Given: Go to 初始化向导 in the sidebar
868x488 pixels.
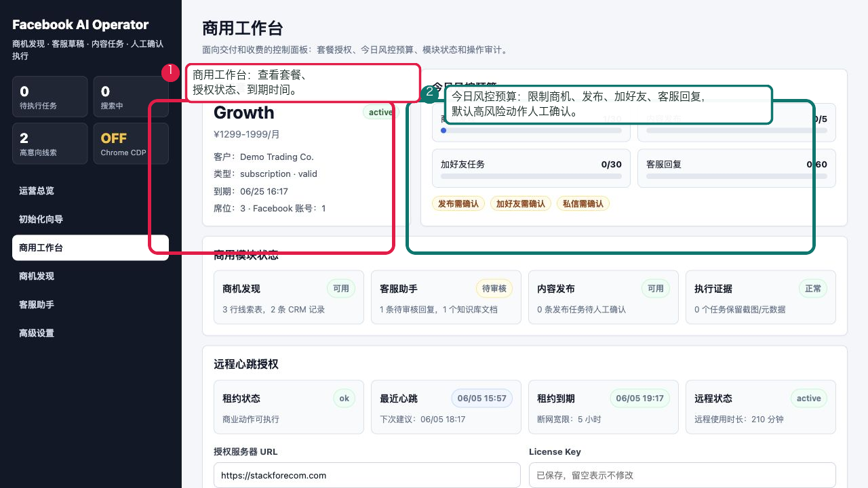Looking at the screenshot, I should (90, 220).
